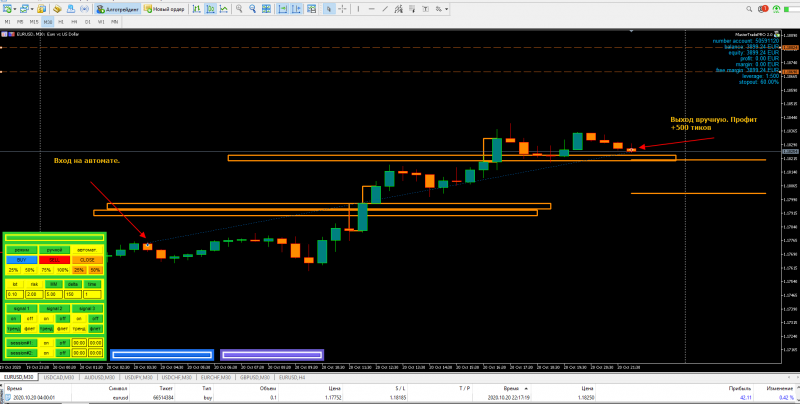Select the crosshair cursor tool
Image resolution: width=800 pixels, height=404 pixels.
click(x=342, y=9)
